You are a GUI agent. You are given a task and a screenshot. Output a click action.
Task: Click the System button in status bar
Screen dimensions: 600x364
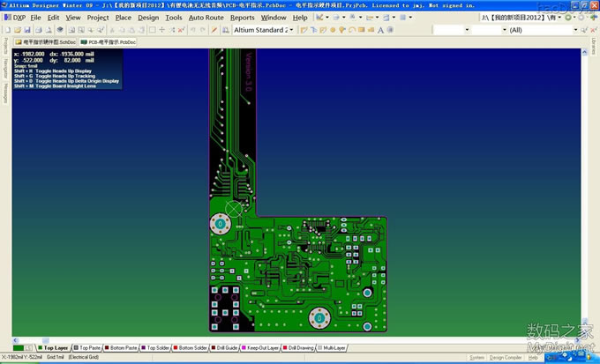pos(476,358)
